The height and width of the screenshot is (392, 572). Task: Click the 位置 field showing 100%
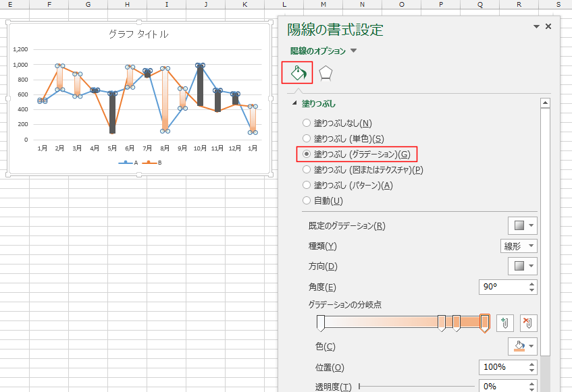[503, 367]
